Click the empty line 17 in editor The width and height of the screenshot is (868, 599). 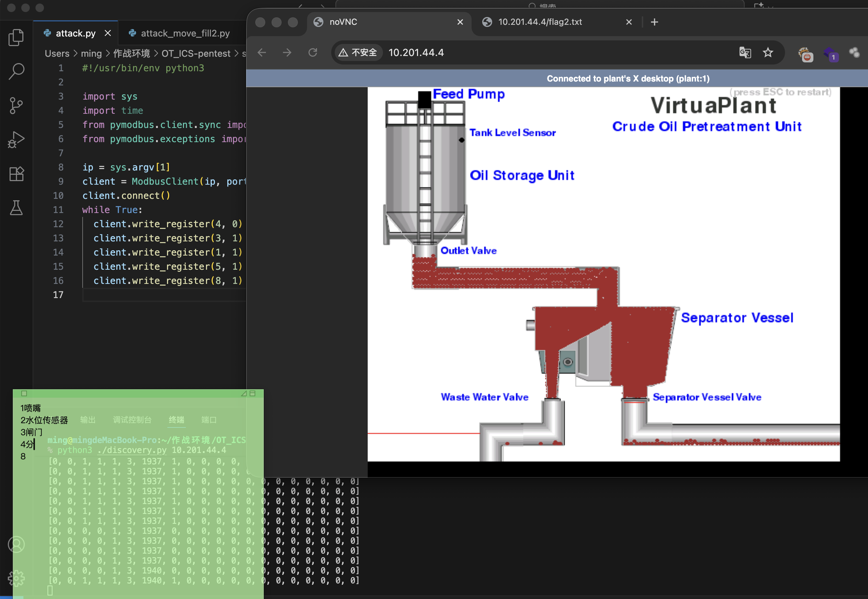(x=164, y=295)
